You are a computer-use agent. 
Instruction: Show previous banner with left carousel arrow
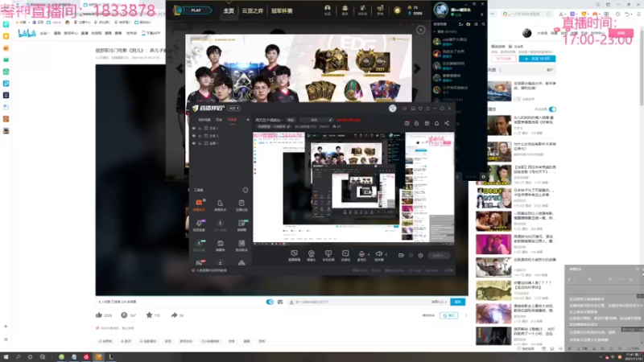pos(180,68)
